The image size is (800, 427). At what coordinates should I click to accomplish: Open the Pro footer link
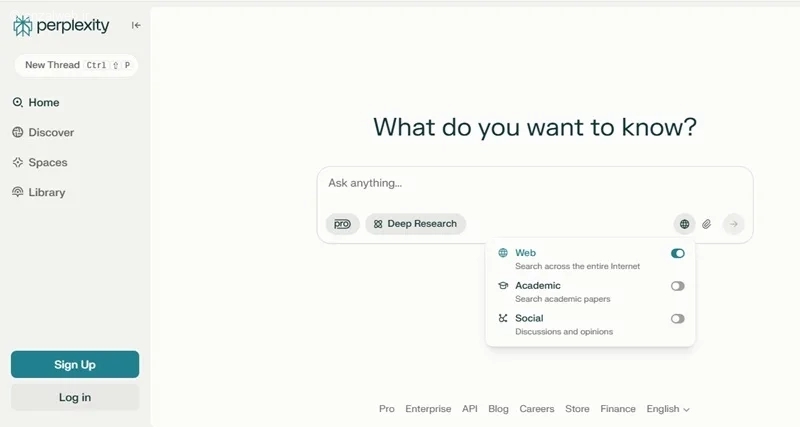tap(387, 409)
